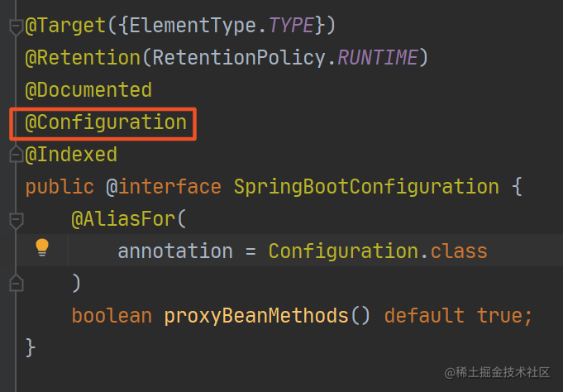Click the @Retention annotation name

click(x=83, y=58)
